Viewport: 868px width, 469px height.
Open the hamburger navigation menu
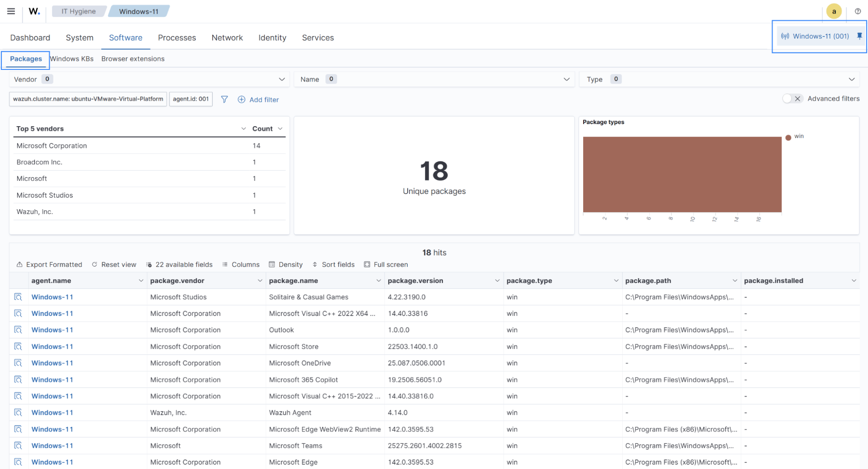pyautogui.click(x=11, y=11)
